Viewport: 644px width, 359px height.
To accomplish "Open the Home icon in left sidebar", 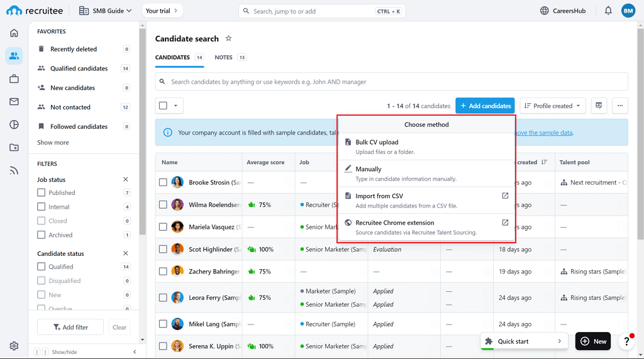I will click(x=14, y=33).
